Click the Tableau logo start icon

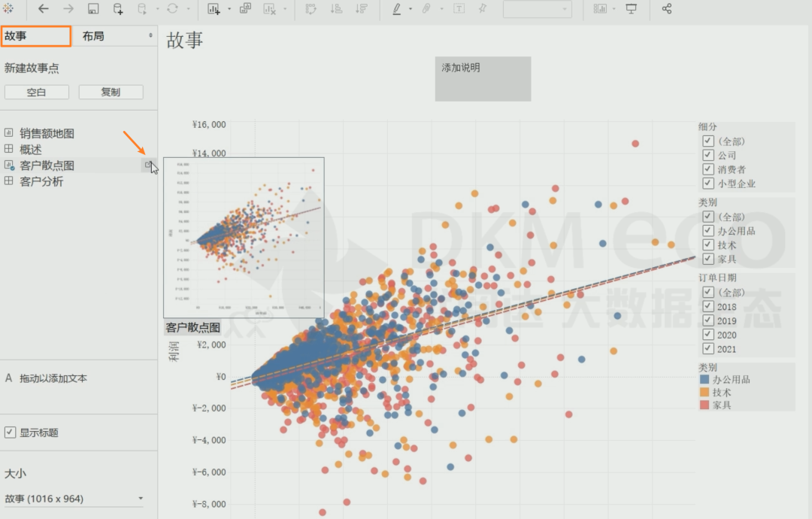[8, 9]
